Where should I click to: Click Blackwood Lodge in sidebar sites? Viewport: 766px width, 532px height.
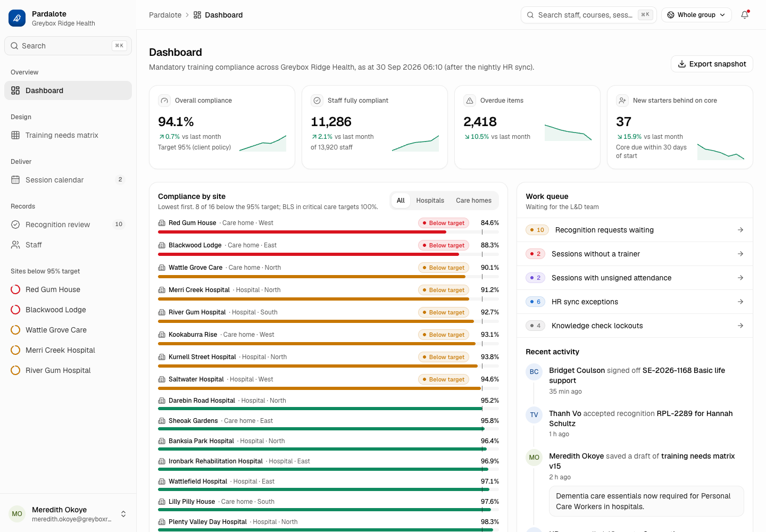click(68, 310)
